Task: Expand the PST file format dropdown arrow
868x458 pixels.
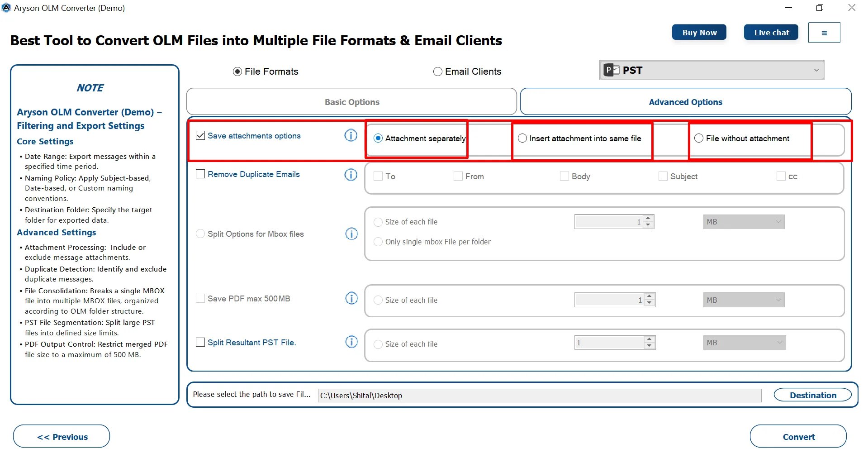Action: pyautogui.click(x=816, y=70)
